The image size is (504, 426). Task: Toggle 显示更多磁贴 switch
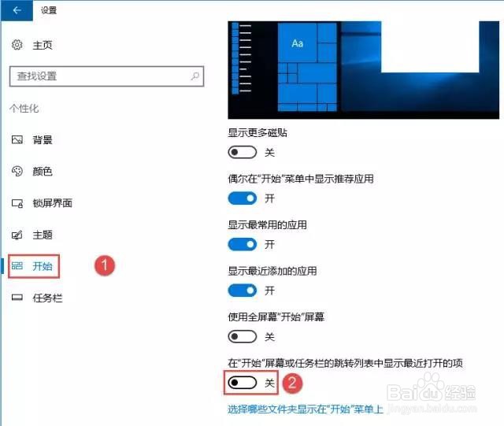(243, 152)
